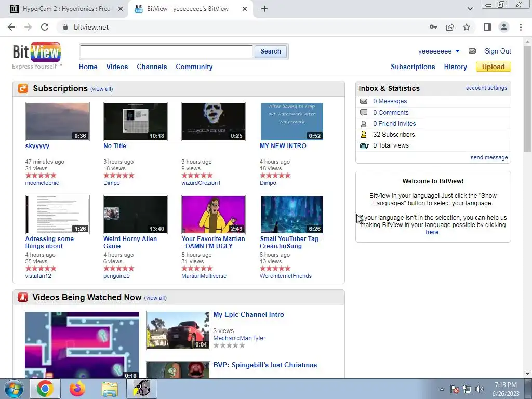Click the Comments speech bubble icon
This screenshot has width=532, height=399.
coord(364,112)
